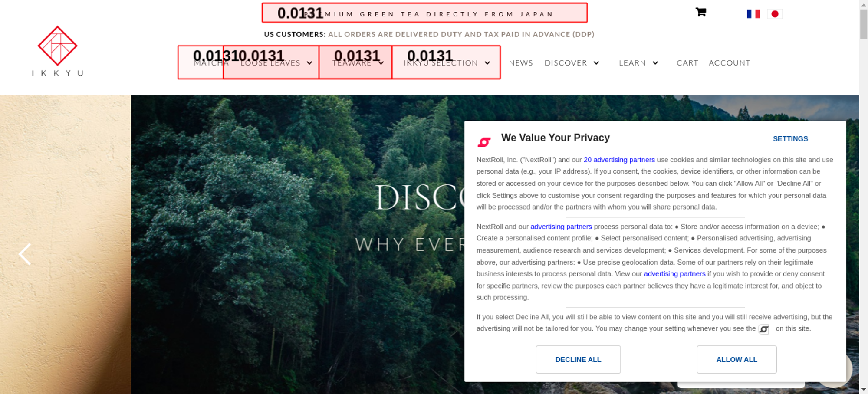Open the Discover menu chevron
The height and width of the screenshot is (394, 868).
point(596,63)
